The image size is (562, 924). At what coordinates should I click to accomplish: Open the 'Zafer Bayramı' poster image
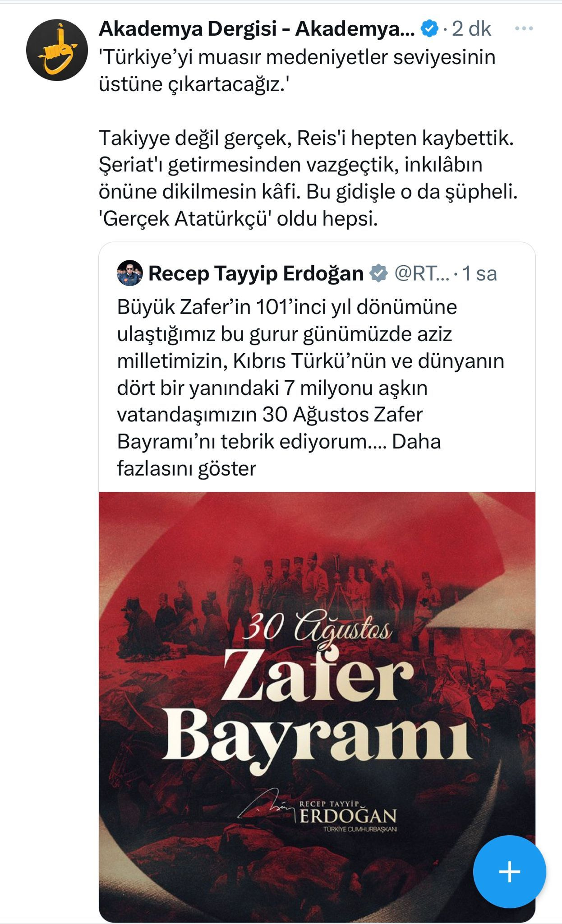317,707
